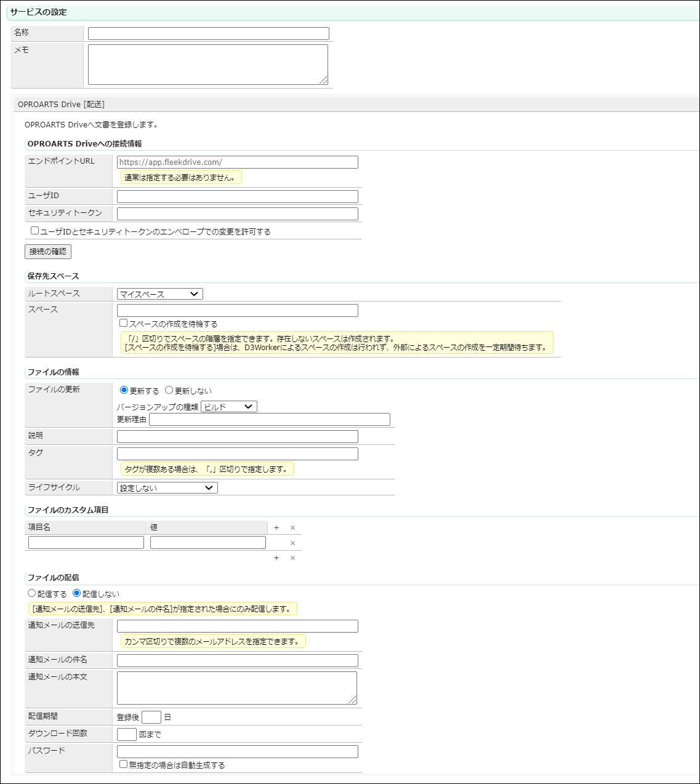This screenshot has height=784, width=700.
Task: Tick 無指定の場合は自動生成する checkbox
Action: (124, 764)
